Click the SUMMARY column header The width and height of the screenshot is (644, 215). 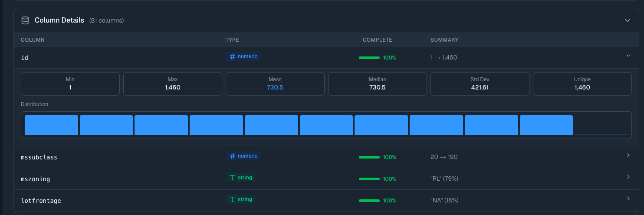coord(444,40)
